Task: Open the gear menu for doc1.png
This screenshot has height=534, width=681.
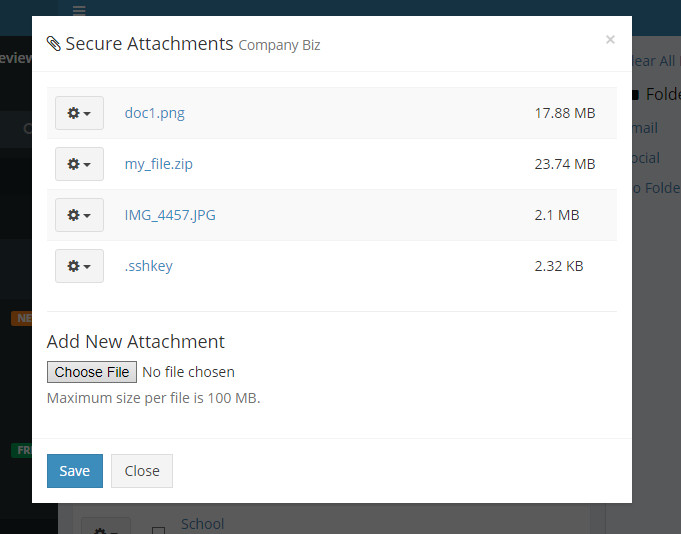Action: pyautogui.click(x=79, y=113)
